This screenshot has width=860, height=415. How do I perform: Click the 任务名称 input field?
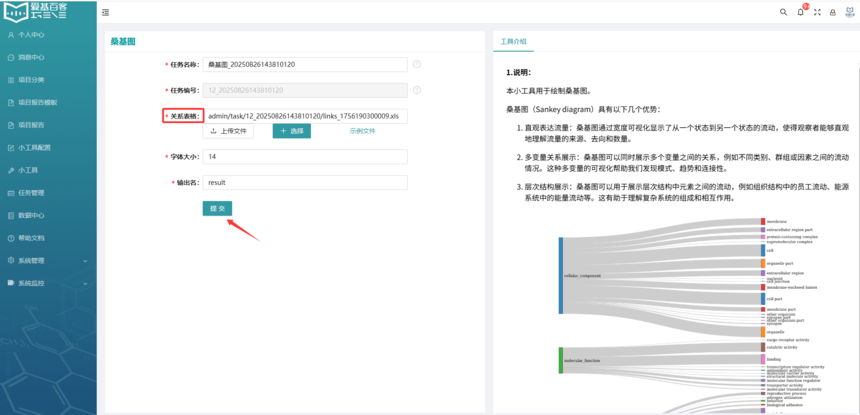tap(305, 64)
